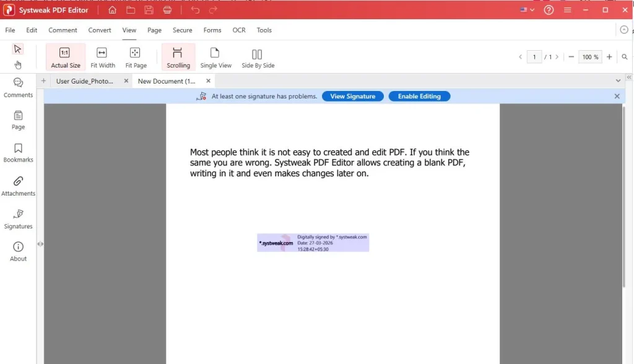Viewport: 634px width, 364px height.
Task: Expand the tab list chevron
Action: pyautogui.click(x=618, y=81)
